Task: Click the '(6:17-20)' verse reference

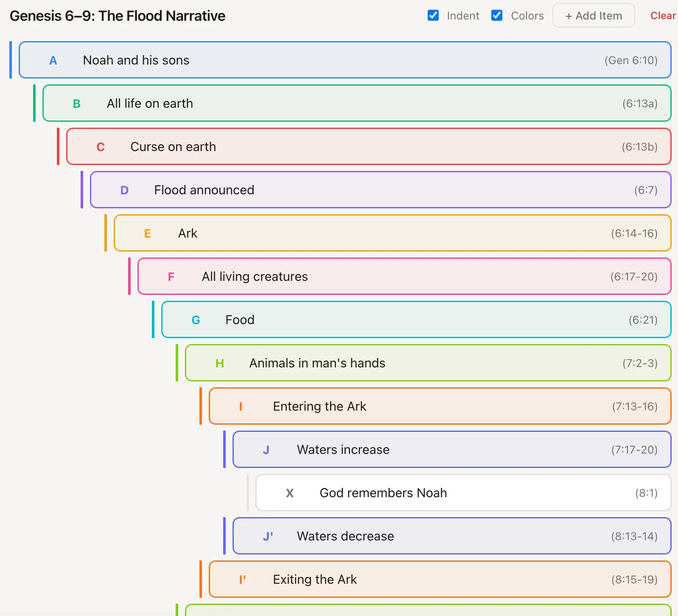Action: click(x=634, y=277)
